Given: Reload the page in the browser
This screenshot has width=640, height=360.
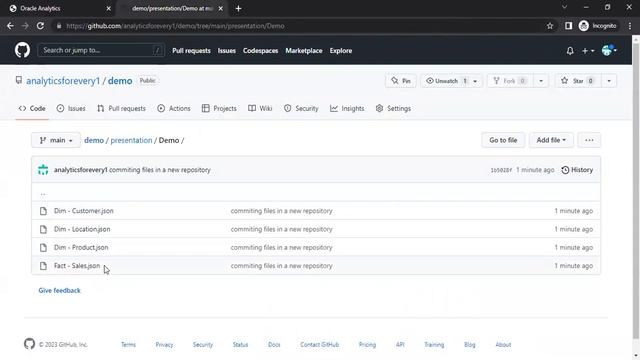Looking at the screenshot, I should [x=40, y=26].
